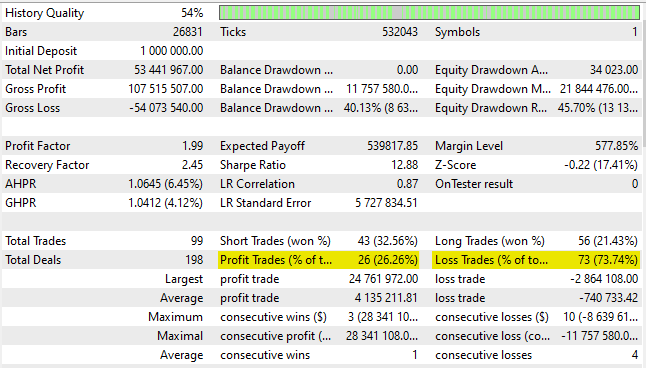This screenshot has height=368, width=646.
Task: Select the History Quality 54% value
Action: tap(192, 13)
